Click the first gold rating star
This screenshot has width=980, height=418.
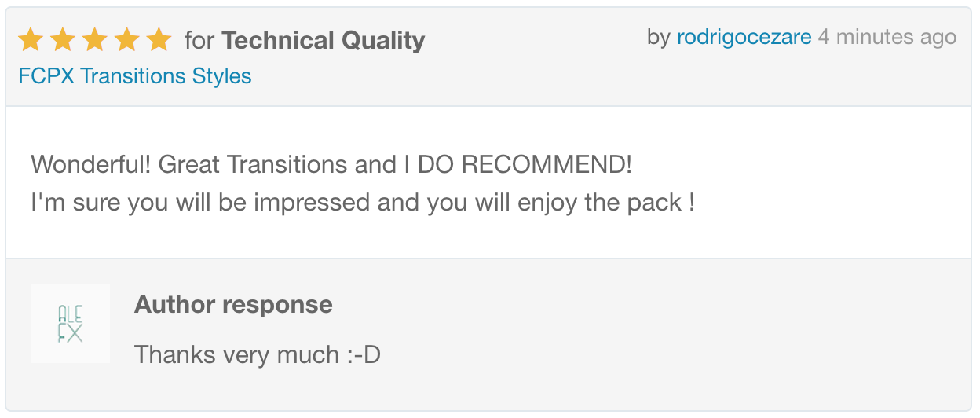30,39
